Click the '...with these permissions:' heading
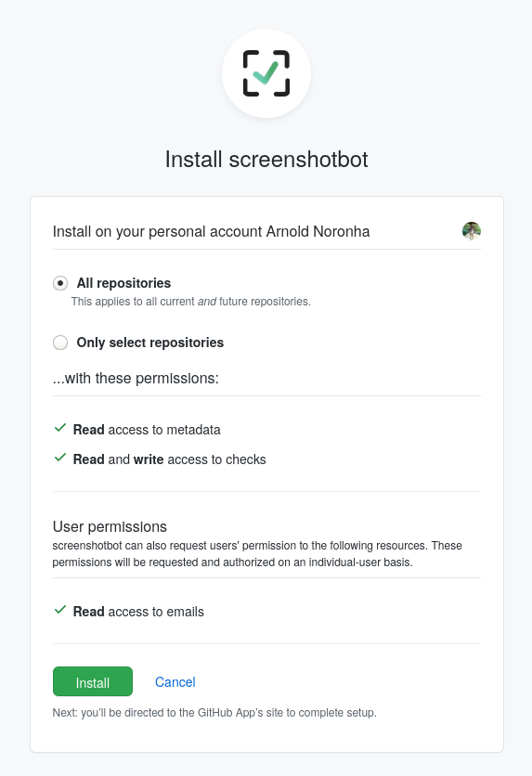 (136, 378)
